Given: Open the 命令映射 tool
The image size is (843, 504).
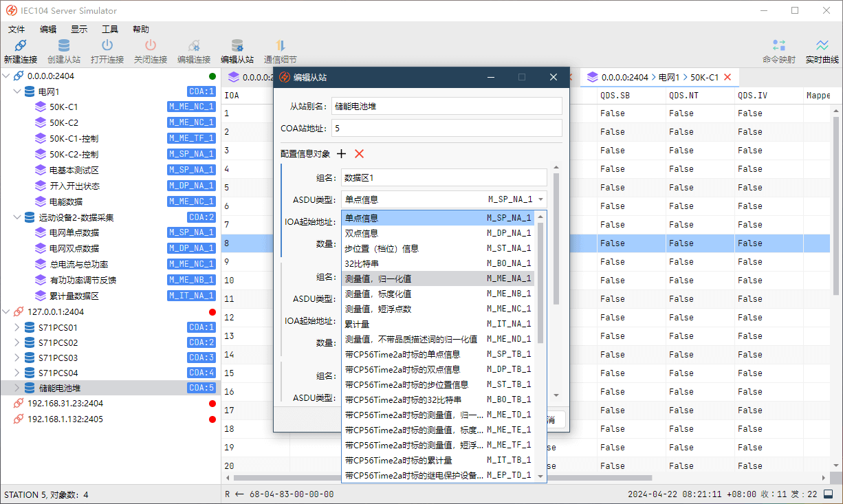Looking at the screenshot, I should pyautogui.click(x=778, y=46).
